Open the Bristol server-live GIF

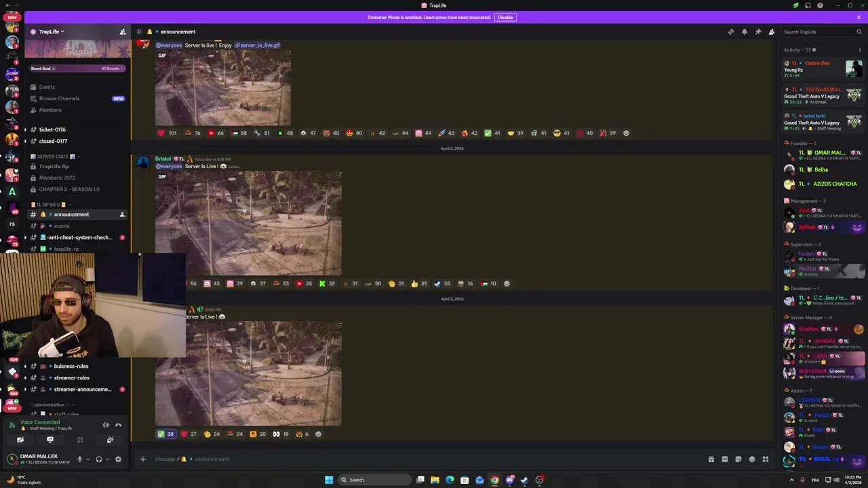pyautogui.click(x=248, y=223)
